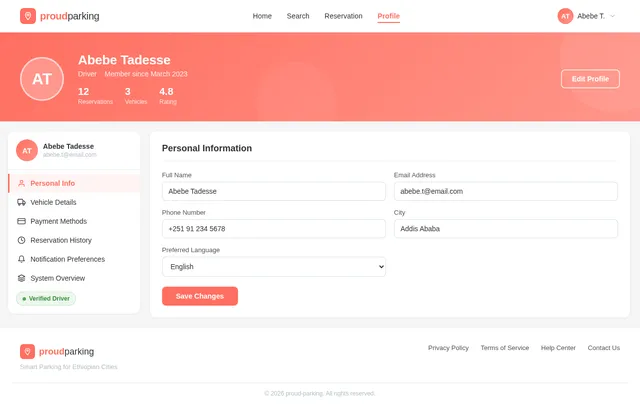Focus the Phone Number input field
Viewport: 640px width, 404px height.
point(273,229)
